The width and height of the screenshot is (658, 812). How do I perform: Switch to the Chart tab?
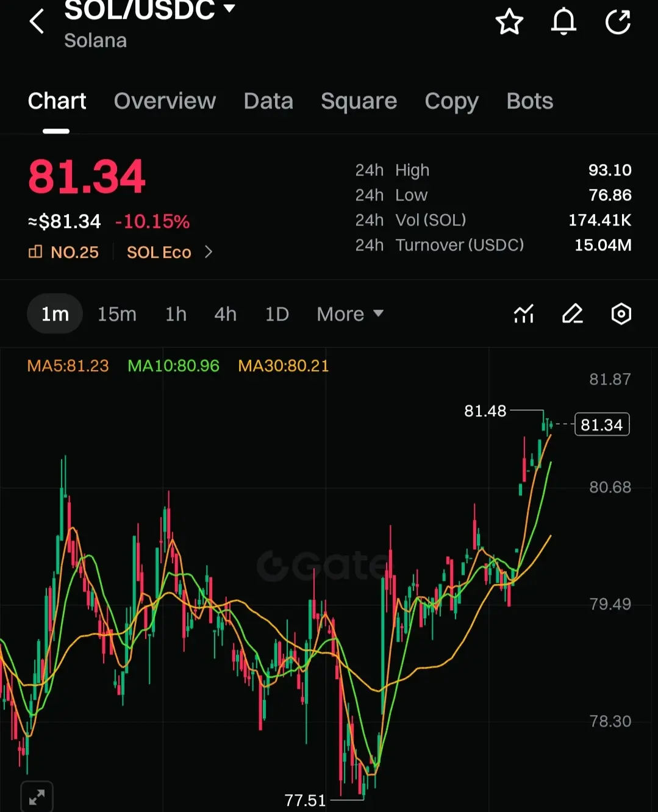(57, 101)
